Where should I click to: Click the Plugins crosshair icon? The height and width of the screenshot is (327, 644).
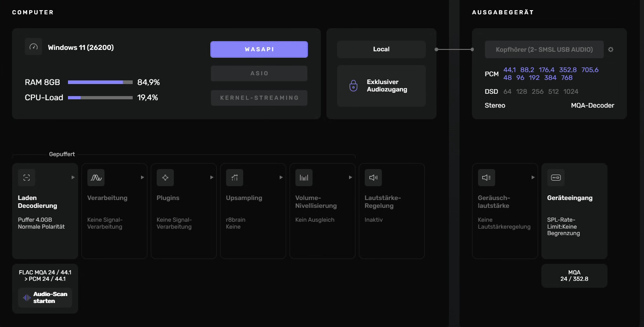tap(165, 177)
